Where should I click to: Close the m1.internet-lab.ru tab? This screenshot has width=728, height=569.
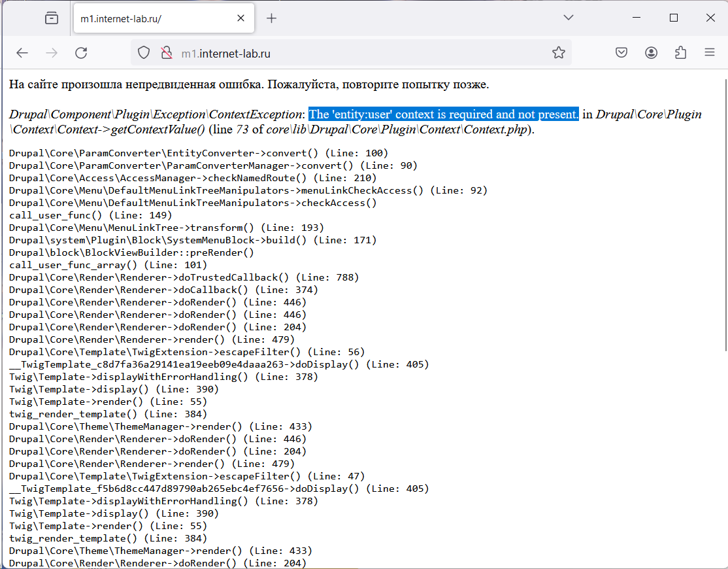click(240, 18)
